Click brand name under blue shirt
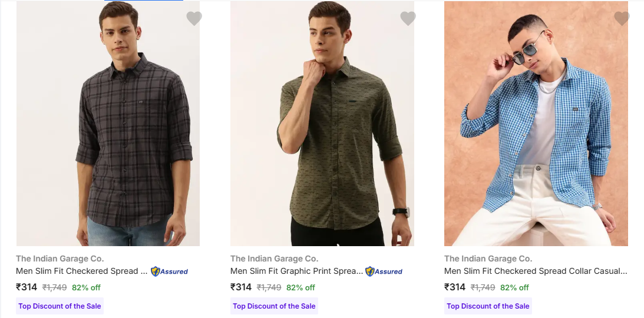This screenshot has width=644, height=318. (488, 259)
